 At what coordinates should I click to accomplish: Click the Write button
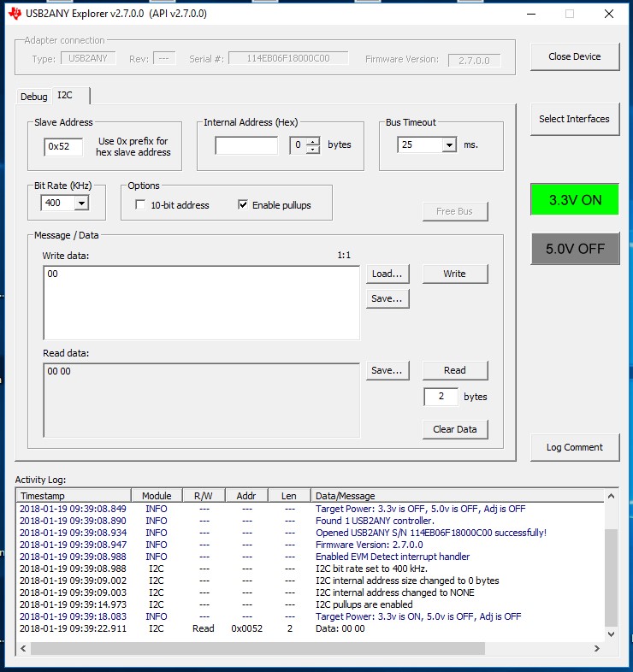(455, 274)
